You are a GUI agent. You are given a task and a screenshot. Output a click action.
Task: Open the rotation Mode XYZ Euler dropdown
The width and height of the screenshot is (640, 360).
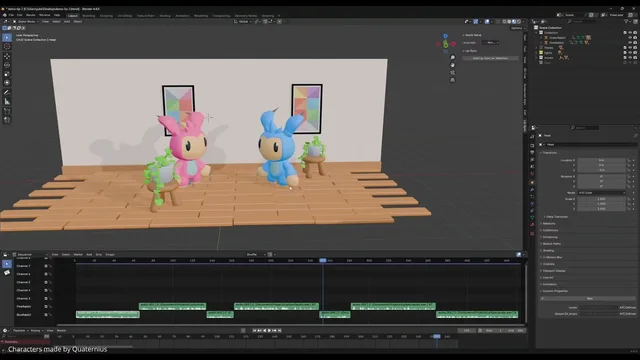point(602,193)
